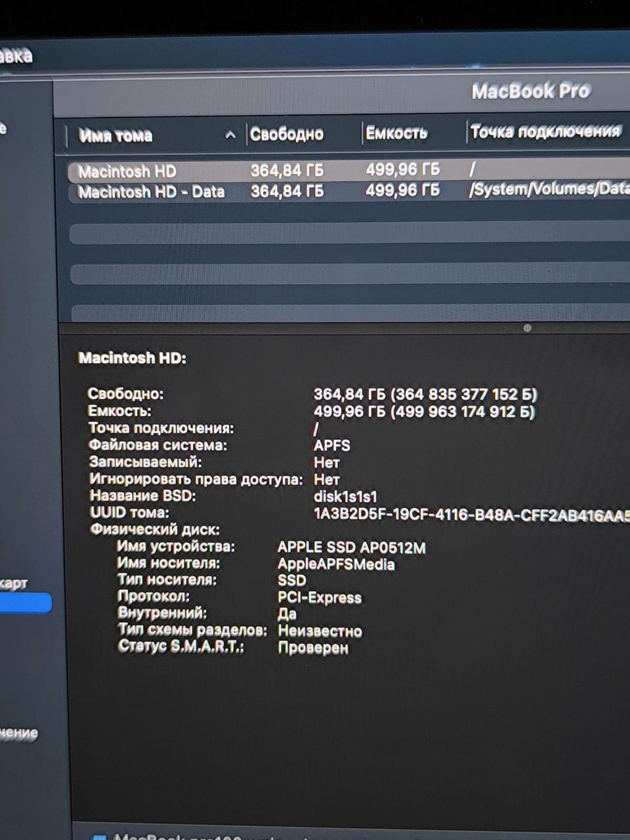Click the APFS file system value
The width and height of the screenshot is (630, 840).
click(332, 446)
